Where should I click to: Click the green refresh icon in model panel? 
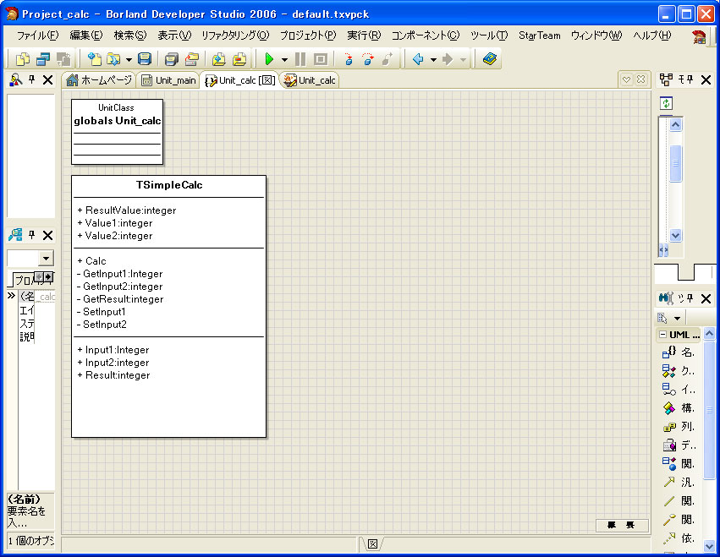pyautogui.click(x=667, y=103)
